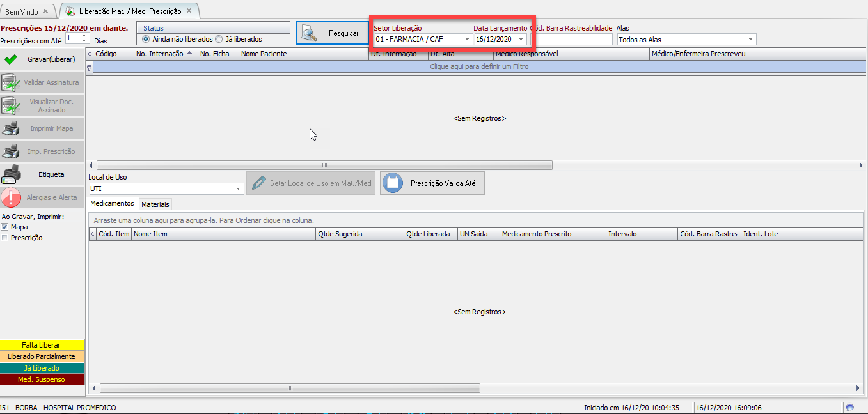The width and height of the screenshot is (868, 414).
Task: Switch to the Materiais tab
Action: point(155,204)
